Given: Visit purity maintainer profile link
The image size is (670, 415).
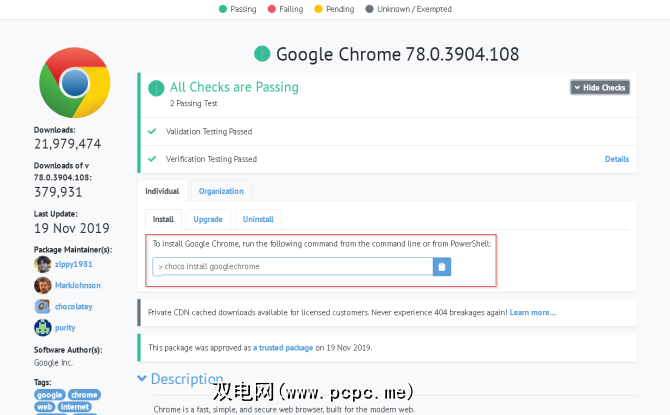Looking at the screenshot, I should click(x=65, y=327).
